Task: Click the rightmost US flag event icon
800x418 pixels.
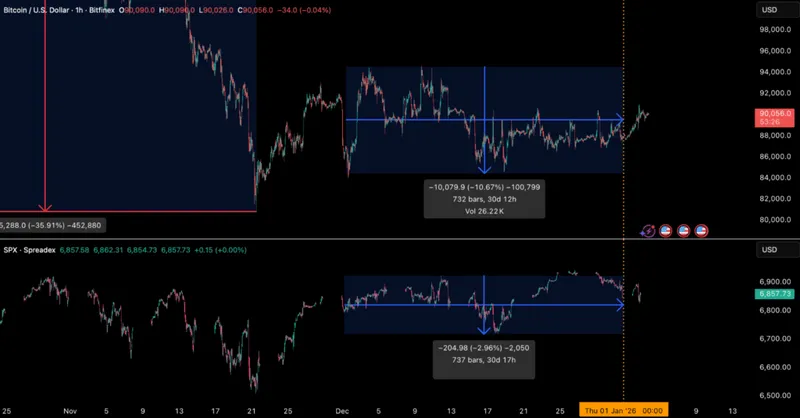Action: (701, 230)
